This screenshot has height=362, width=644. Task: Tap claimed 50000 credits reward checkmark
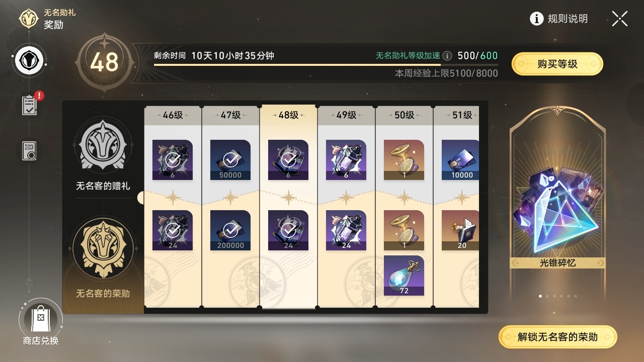pyautogui.click(x=230, y=160)
